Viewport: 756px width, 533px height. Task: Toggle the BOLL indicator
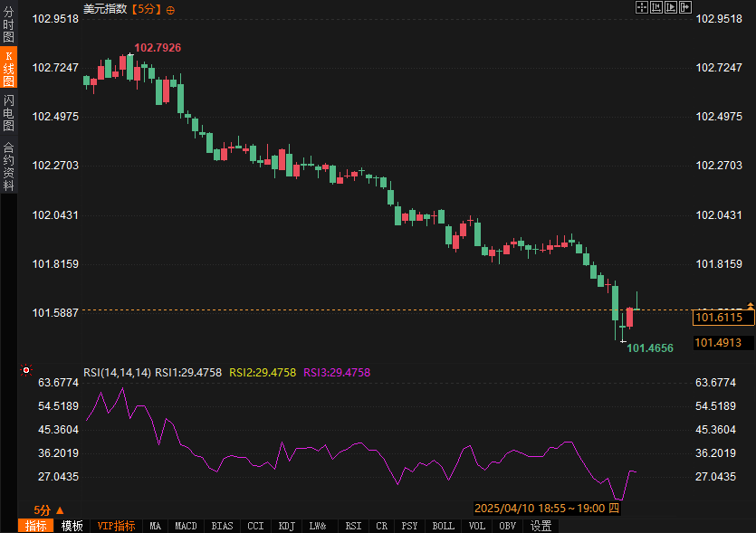[443, 526]
